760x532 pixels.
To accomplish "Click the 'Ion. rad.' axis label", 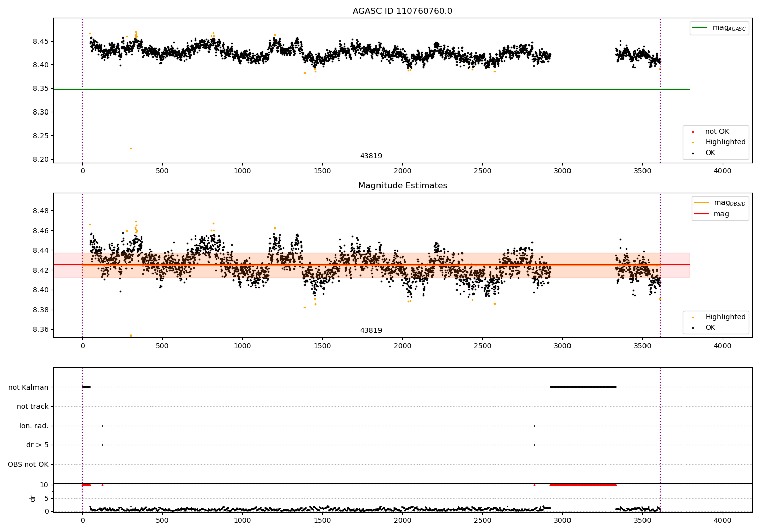I will pos(34,426).
